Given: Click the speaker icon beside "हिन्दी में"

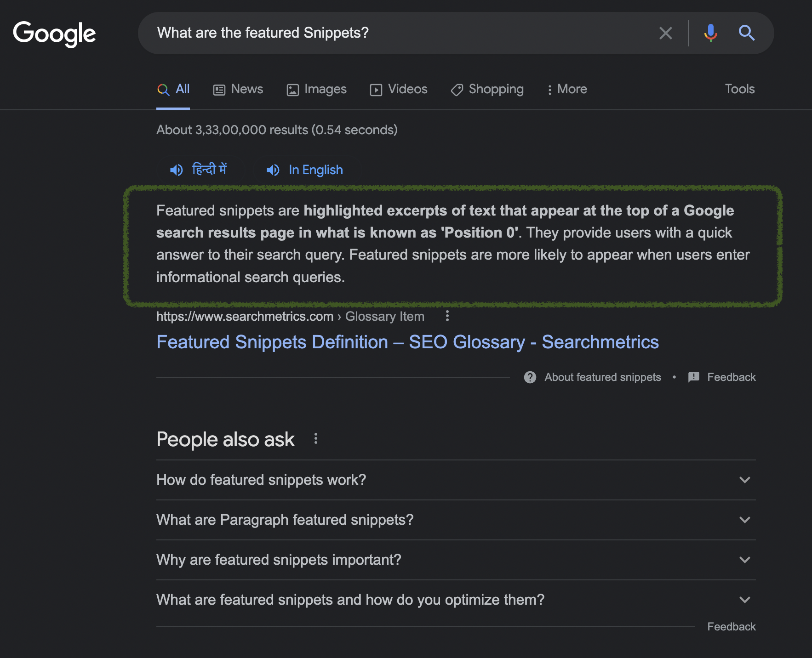Looking at the screenshot, I should tap(176, 170).
